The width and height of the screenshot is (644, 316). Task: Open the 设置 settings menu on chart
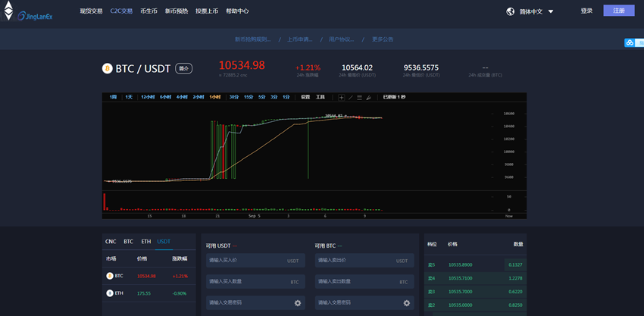coord(305,97)
